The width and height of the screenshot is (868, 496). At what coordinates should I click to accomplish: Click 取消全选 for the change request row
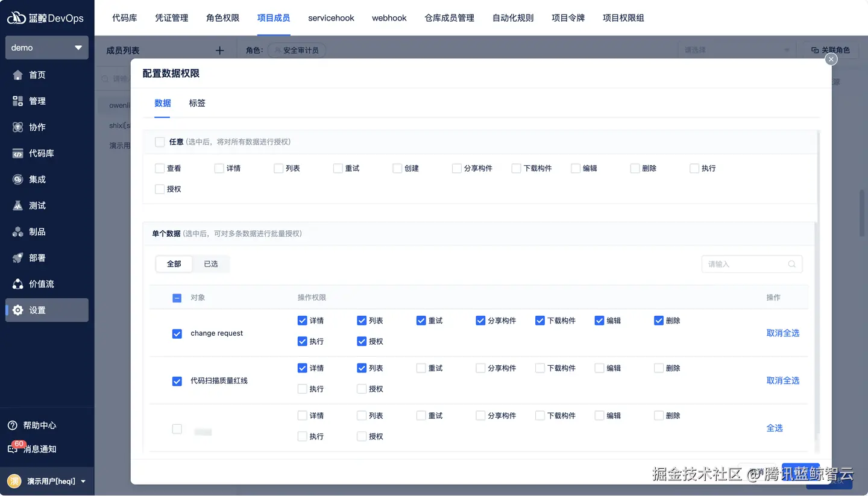pyautogui.click(x=782, y=333)
